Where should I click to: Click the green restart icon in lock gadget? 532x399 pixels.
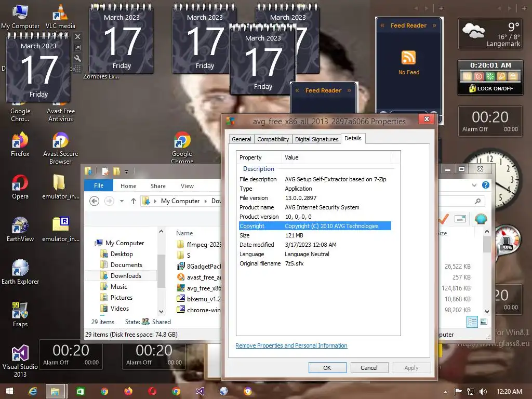[x=490, y=76]
